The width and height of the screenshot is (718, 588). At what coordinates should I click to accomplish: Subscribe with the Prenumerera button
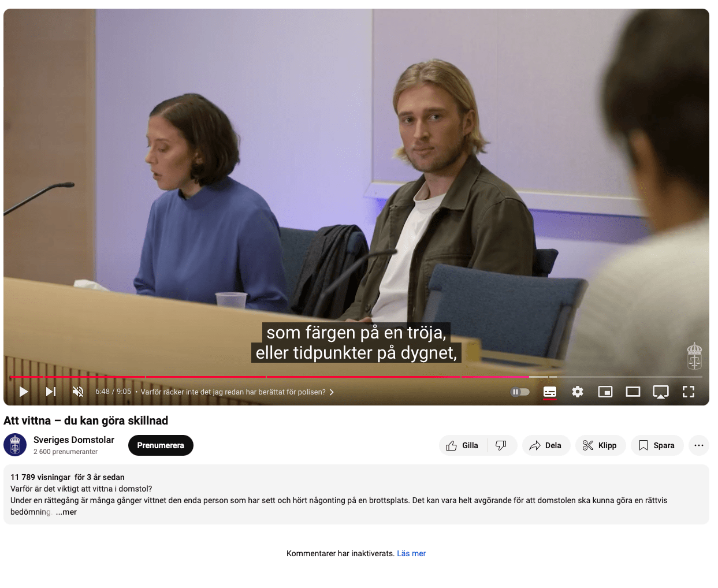pyautogui.click(x=161, y=445)
